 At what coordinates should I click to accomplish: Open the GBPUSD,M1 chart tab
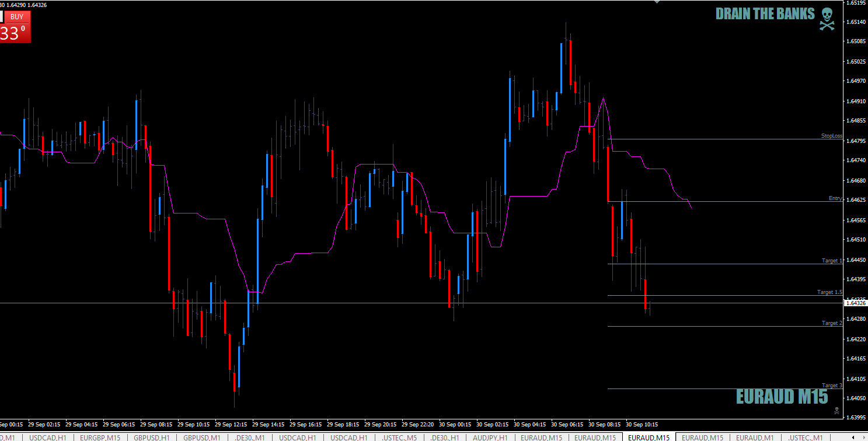(201, 437)
